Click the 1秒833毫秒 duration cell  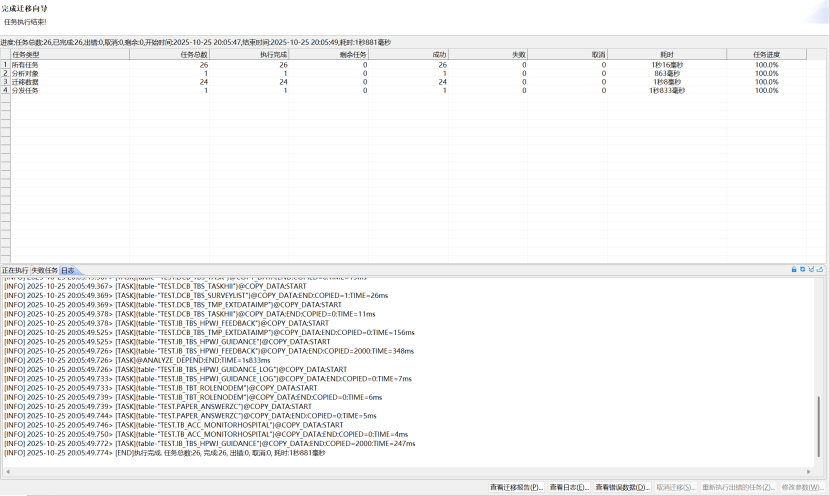click(667, 91)
